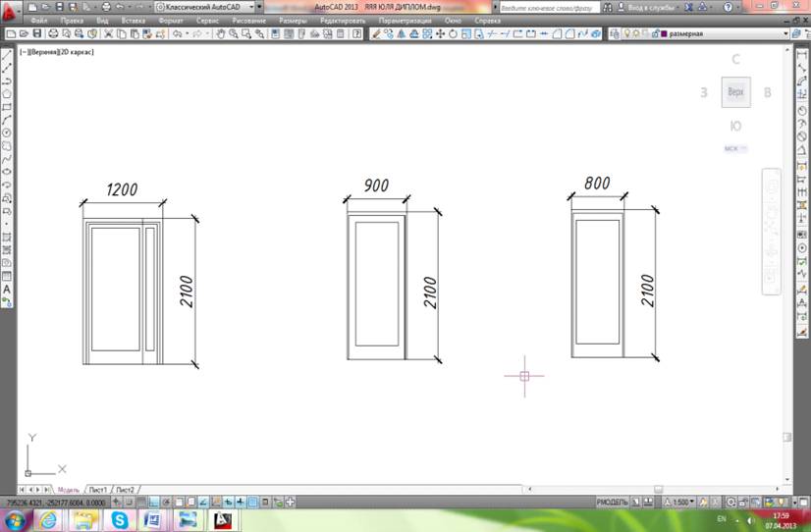Select the Polygon tool in draw toolbar
The height and width of the screenshot is (532, 811).
pyautogui.click(x=7, y=94)
